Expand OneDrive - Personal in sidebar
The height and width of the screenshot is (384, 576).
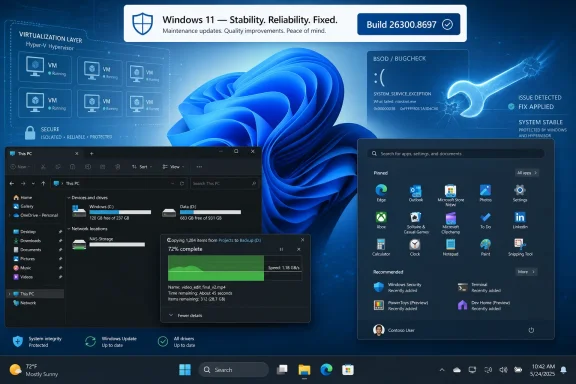click(10, 215)
